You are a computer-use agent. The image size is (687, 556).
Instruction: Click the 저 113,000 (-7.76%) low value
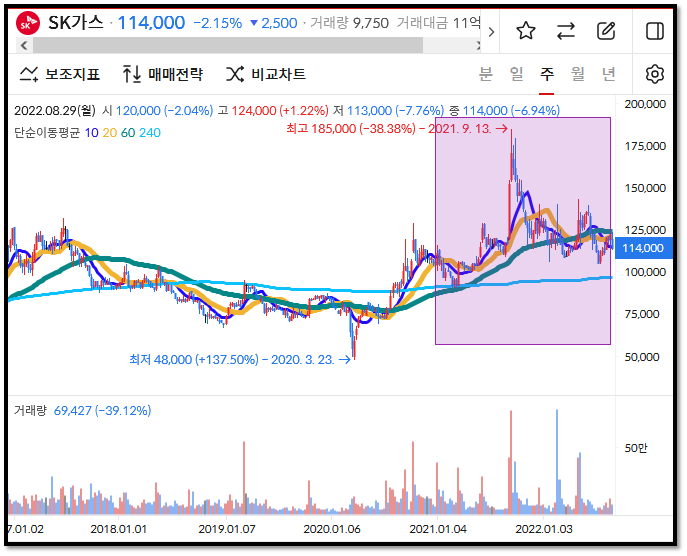(x=389, y=110)
